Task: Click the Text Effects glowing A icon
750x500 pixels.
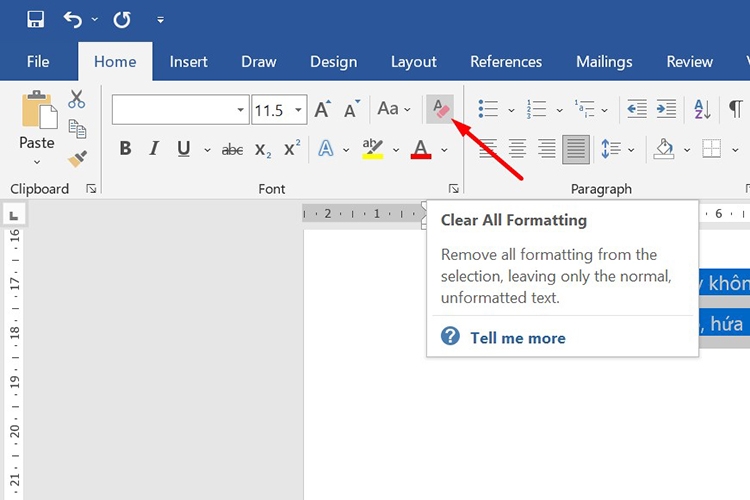Action: (x=326, y=149)
